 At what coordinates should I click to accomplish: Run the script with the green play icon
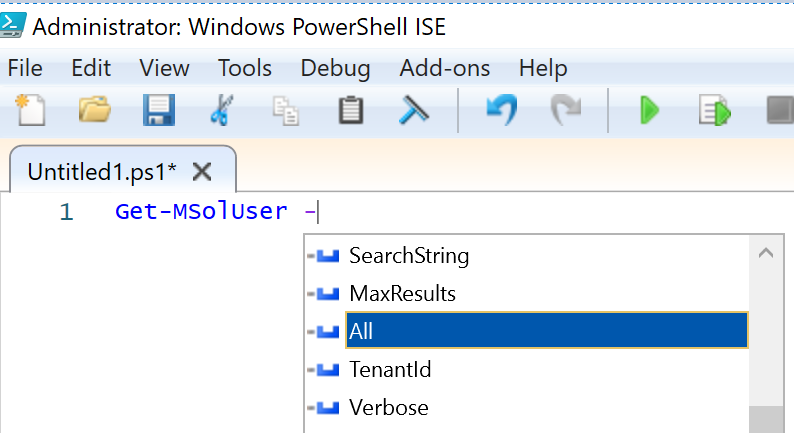coord(649,110)
